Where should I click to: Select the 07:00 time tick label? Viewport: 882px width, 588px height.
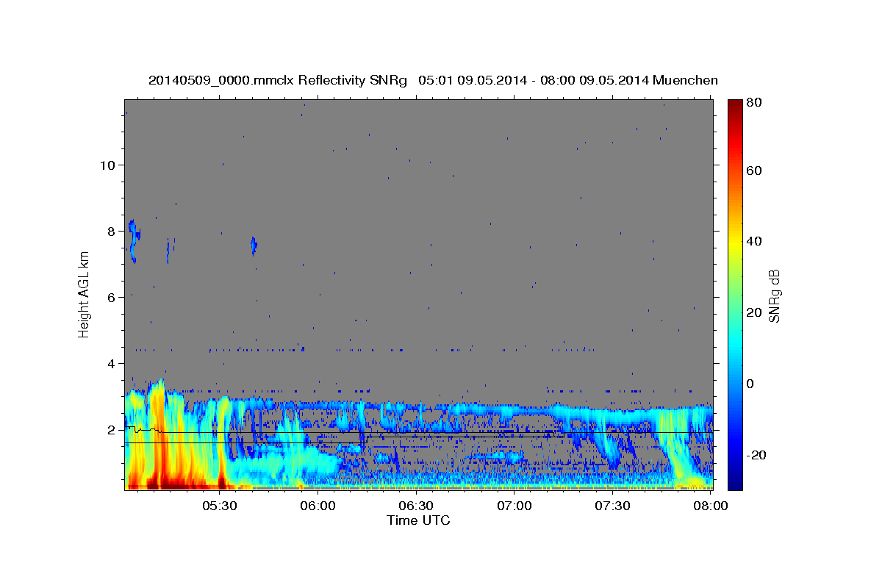[x=514, y=506]
